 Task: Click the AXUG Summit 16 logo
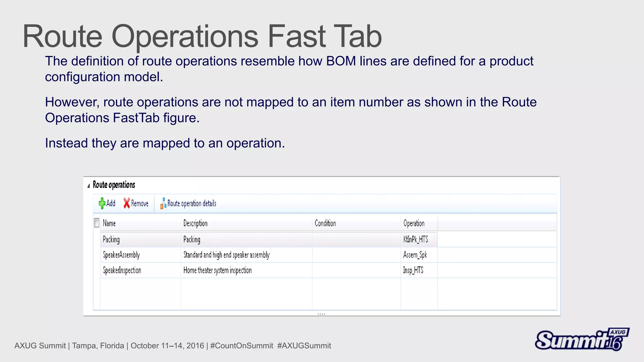coord(582,339)
